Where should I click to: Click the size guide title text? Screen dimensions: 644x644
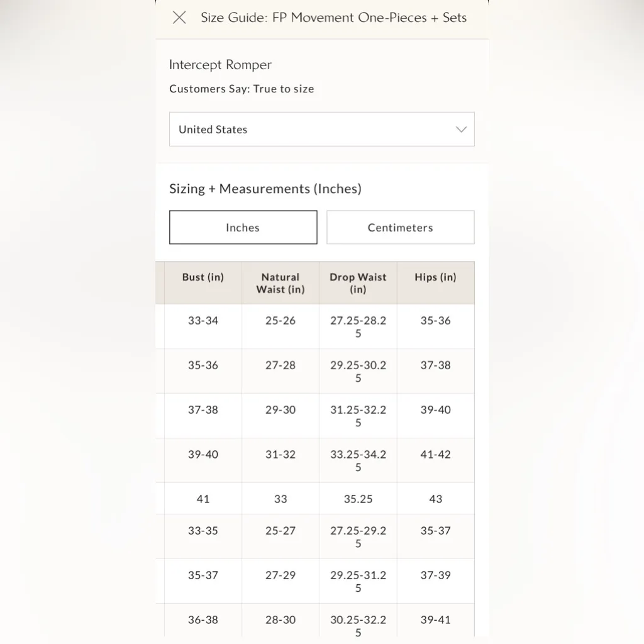click(x=333, y=18)
